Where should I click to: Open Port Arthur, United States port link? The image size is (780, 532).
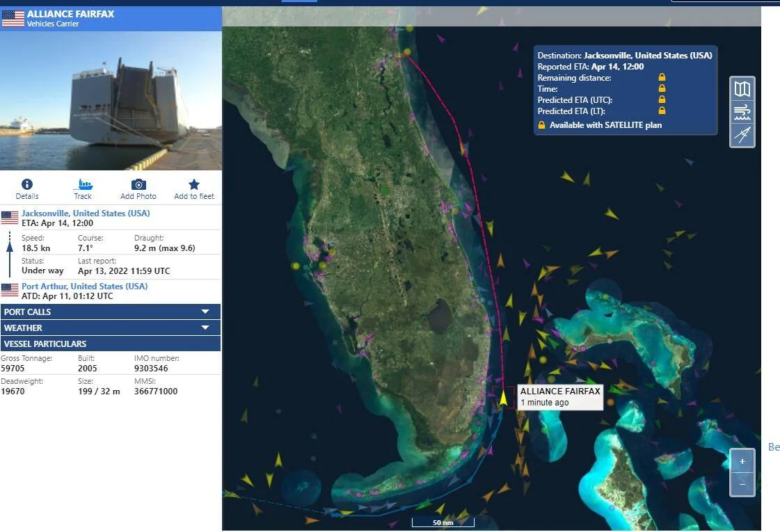coord(85,286)
